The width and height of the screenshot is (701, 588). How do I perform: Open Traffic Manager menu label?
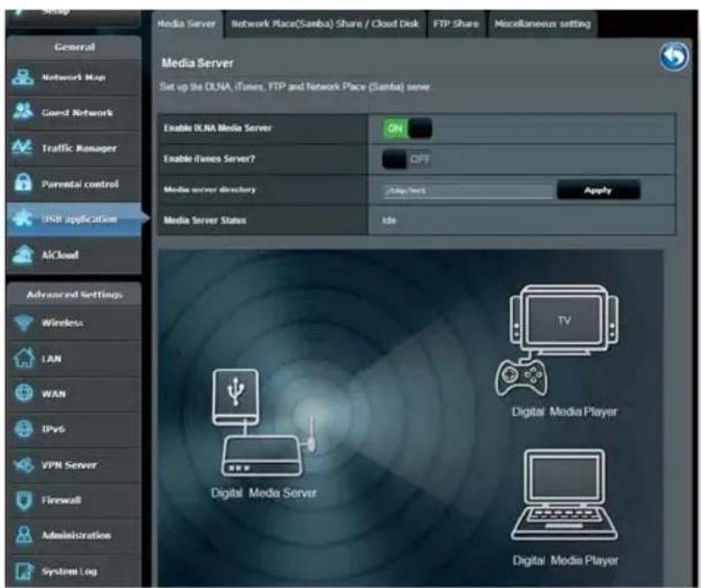(79, 148)
